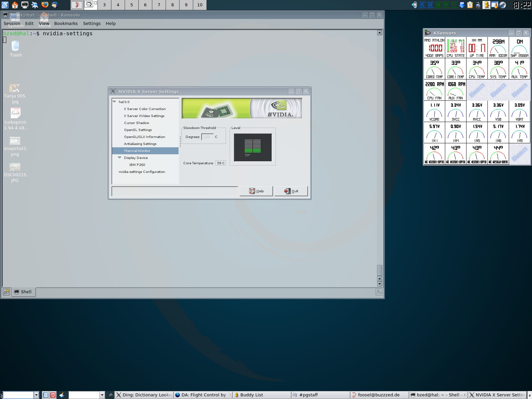The height and width of the screenshot is (399, 532).
Task: Select nvidia-settings Configuration tree item
Action: tap(142, 172)
